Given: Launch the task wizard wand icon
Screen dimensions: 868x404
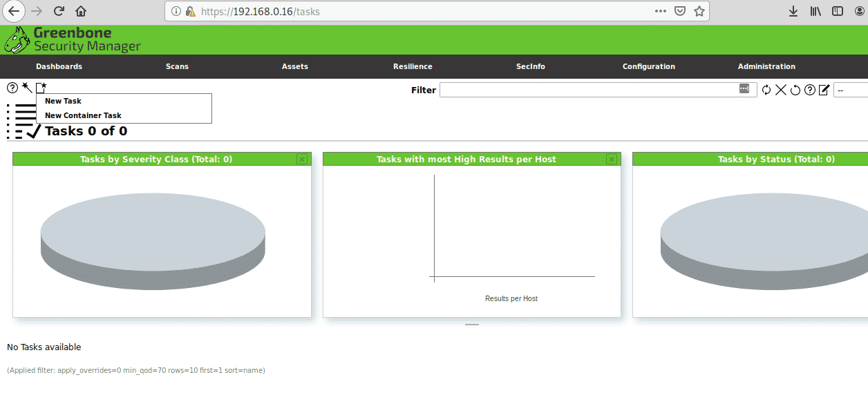Looking at the screenshot, I should pos(27,87).
